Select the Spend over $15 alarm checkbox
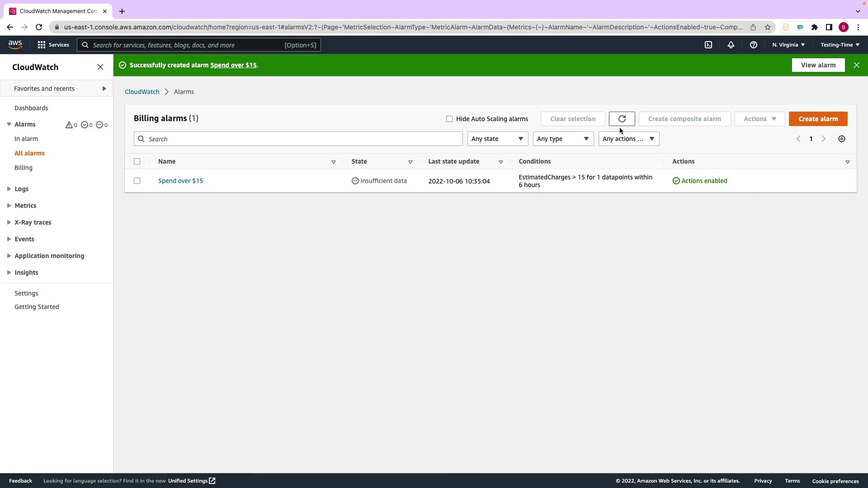Viewport: 868px width, 488px height. click(137, 181)
